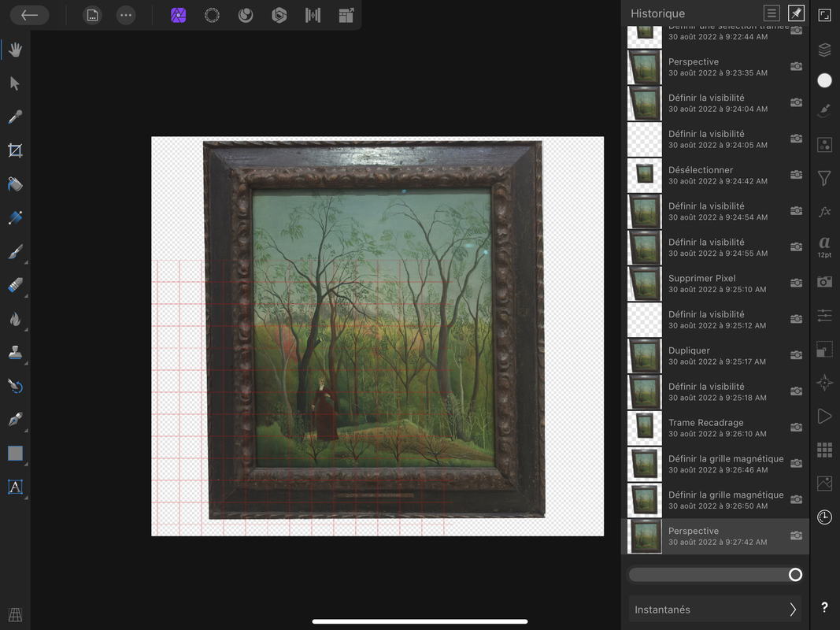Open the Macros play studio
This screenshot has height=630, width=840.
824,417
